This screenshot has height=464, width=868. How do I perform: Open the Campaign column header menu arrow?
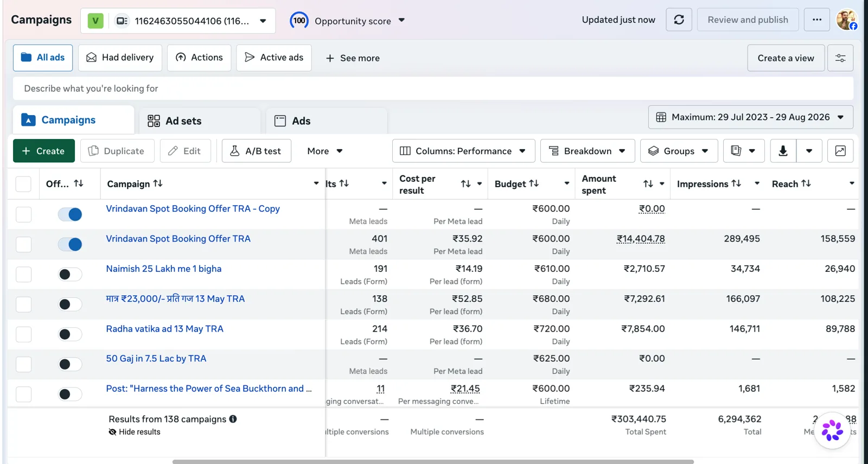[x=316, y=183]
